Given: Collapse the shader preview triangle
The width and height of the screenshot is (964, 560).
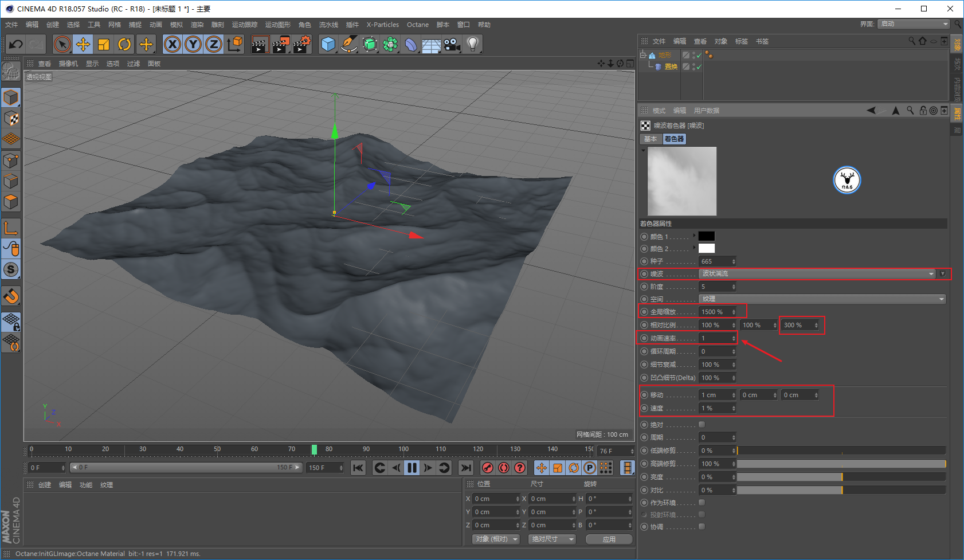Looking at the screenshot, I should [643, 150].
